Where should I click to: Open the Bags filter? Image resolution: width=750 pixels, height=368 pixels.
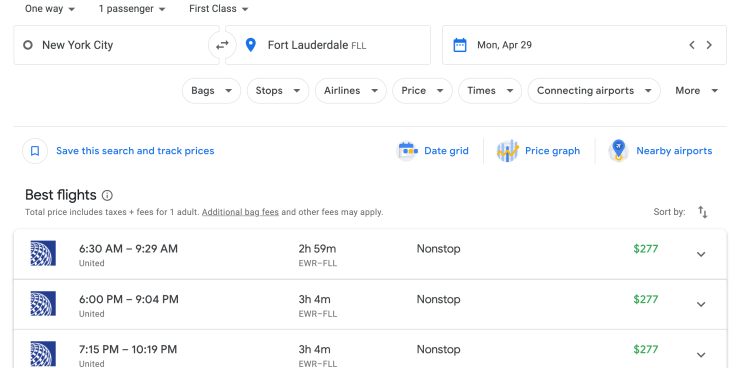click(x=211, y=91)
